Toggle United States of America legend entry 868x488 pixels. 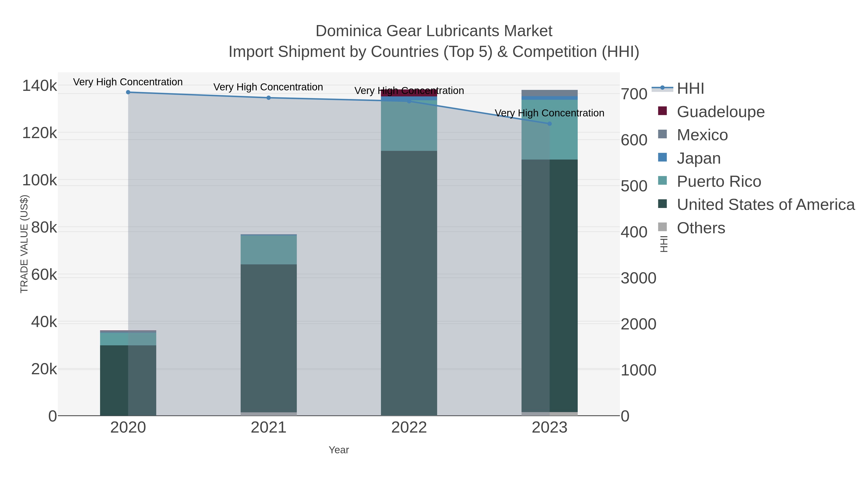click(x=756, y=205)
